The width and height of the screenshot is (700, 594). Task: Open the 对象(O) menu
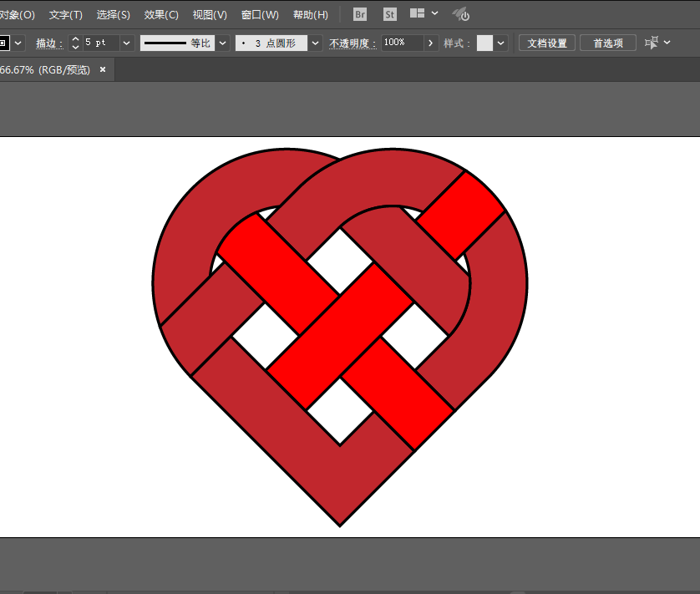17,15
